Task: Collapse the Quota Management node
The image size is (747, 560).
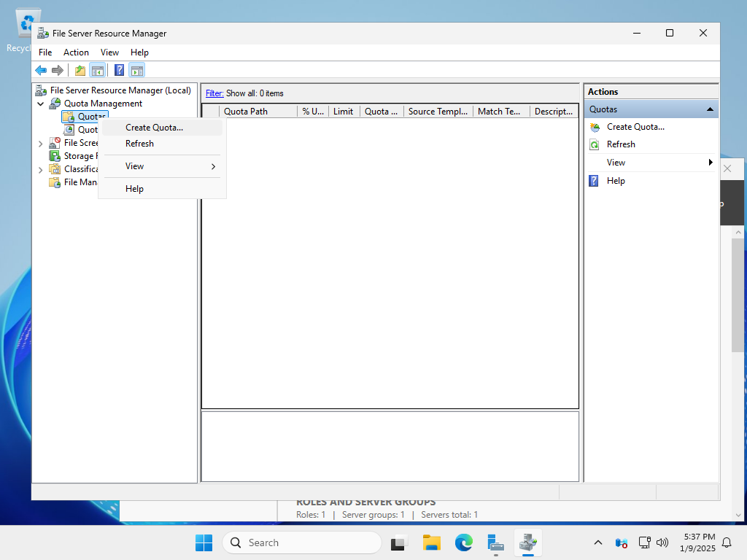Action: pos(41,104)
